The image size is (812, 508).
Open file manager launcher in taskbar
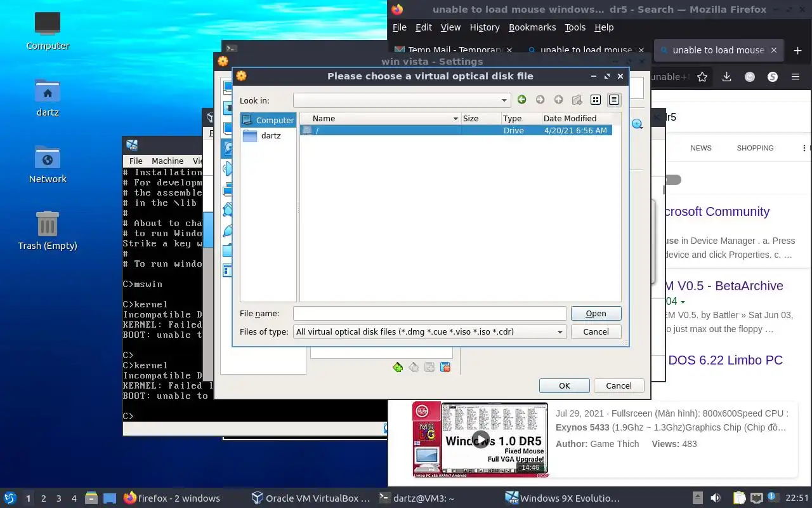click(x=91, y=498)
